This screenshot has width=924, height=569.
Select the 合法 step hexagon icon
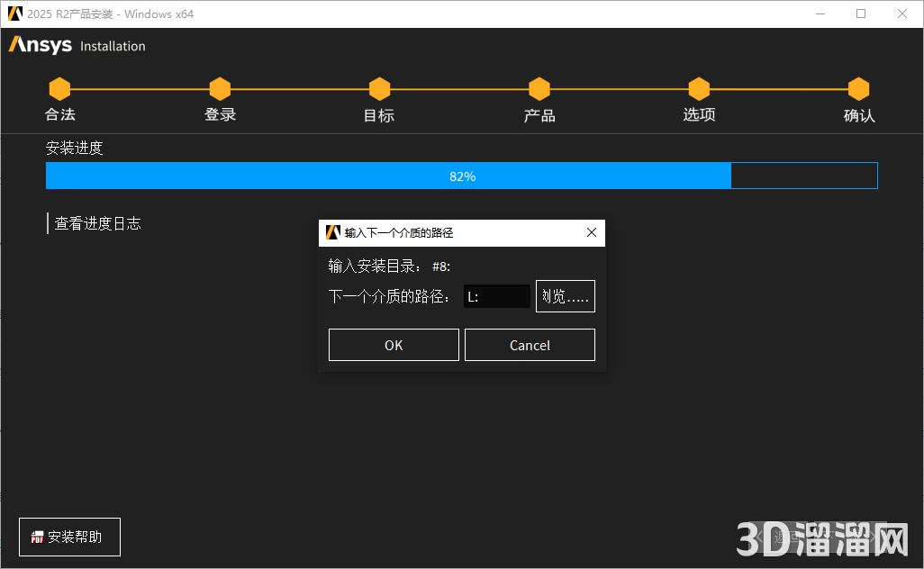point(59,88)
